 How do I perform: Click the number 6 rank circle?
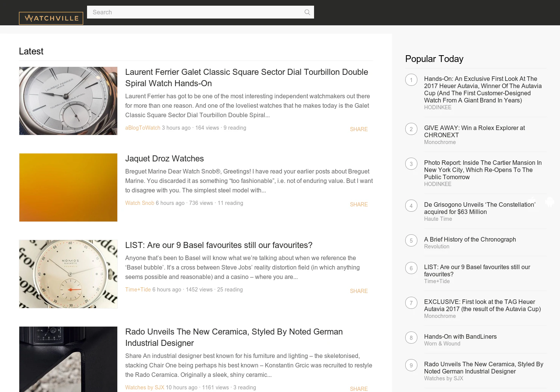tap(411, 268)
